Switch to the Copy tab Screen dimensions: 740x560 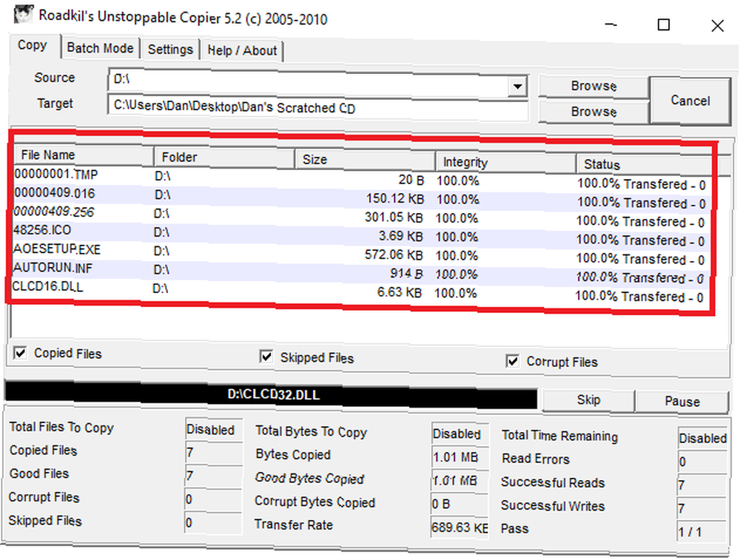(x=33, y=46)
